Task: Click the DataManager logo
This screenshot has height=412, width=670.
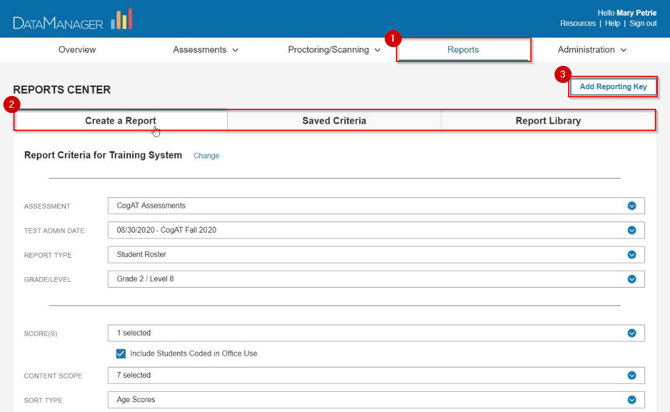Action: click(x=73, y=20)
